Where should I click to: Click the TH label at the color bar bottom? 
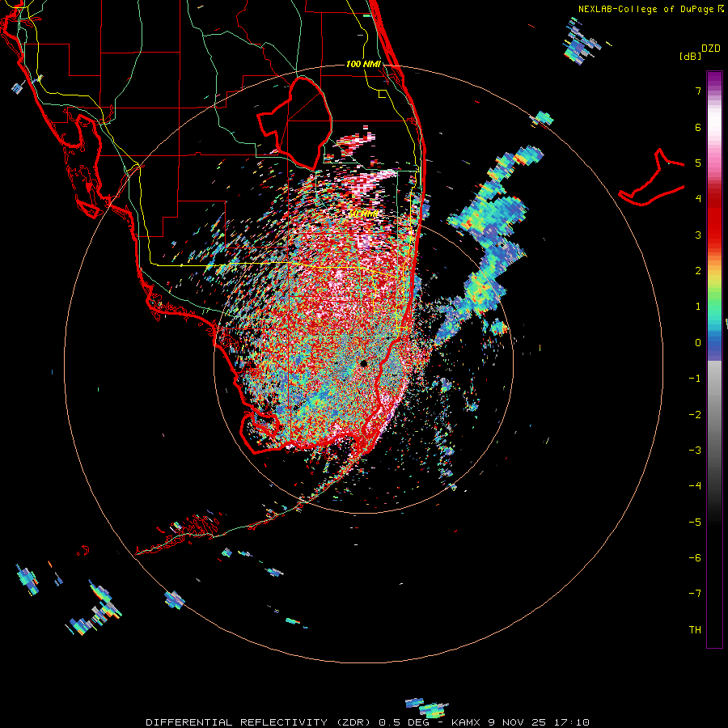[695, 629]
